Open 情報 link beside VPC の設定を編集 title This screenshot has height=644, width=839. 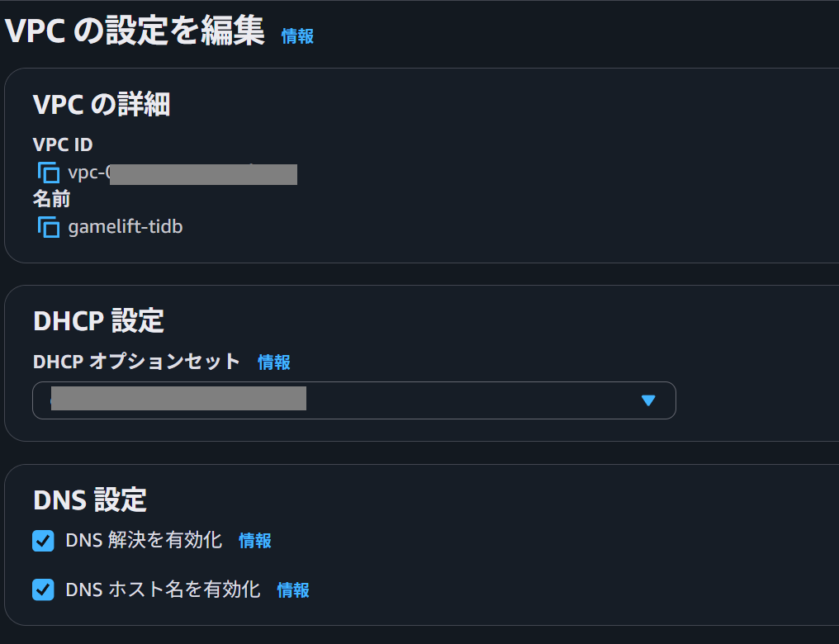point(297,36)
